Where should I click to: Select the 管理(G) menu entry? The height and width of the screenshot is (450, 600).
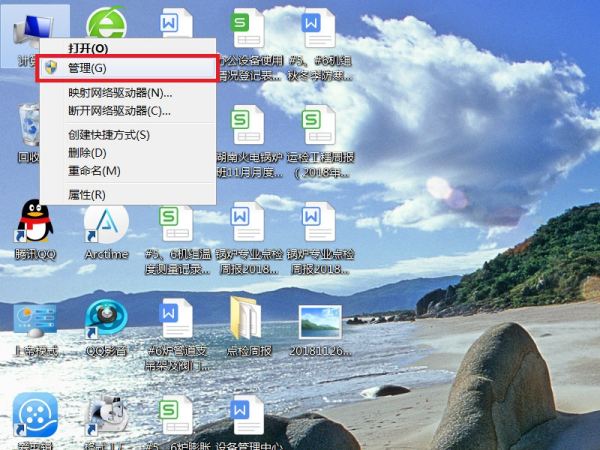tap(128, 68)
